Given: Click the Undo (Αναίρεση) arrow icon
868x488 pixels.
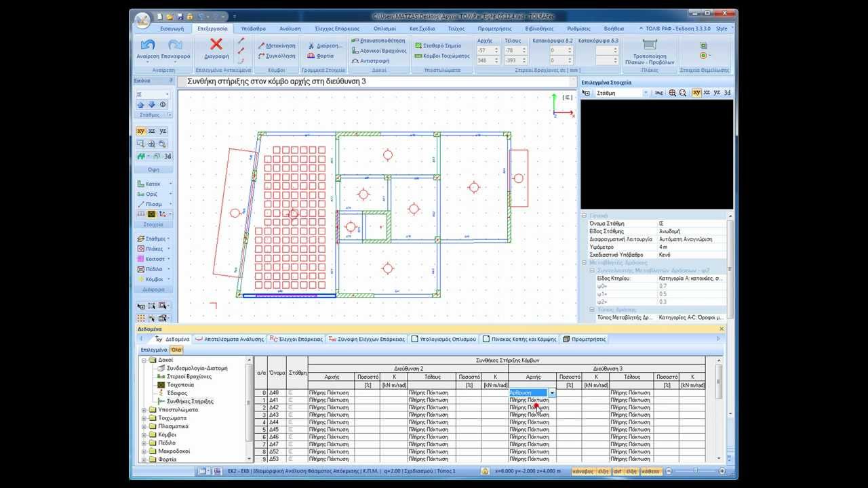Looking at the screenshot, I should coord(147,45).
